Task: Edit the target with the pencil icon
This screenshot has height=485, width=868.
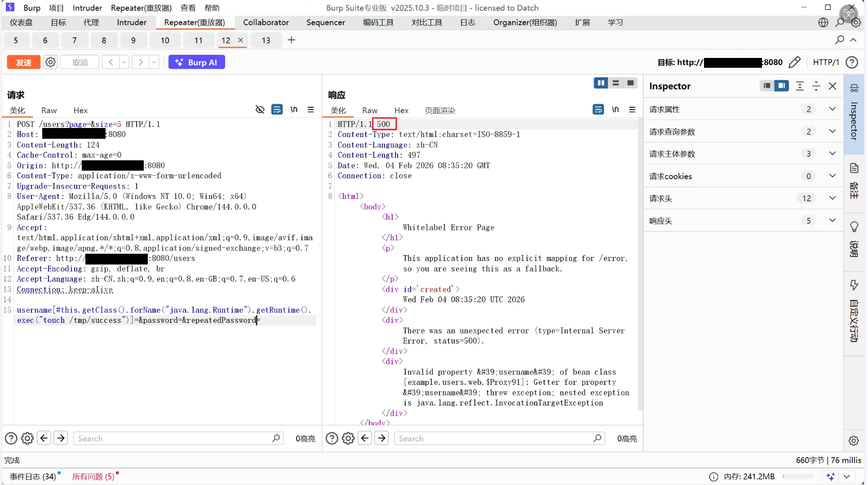Action: 794,62
